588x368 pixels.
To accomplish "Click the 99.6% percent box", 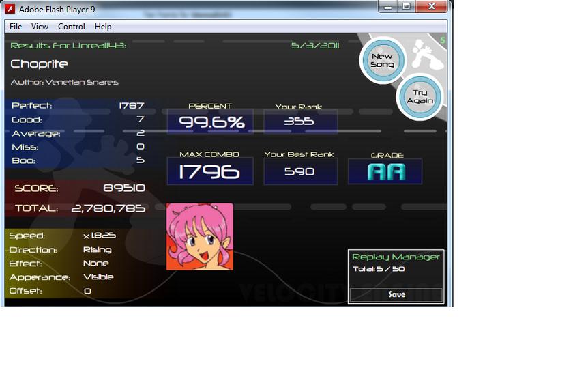I will click(x=210, y=122).
